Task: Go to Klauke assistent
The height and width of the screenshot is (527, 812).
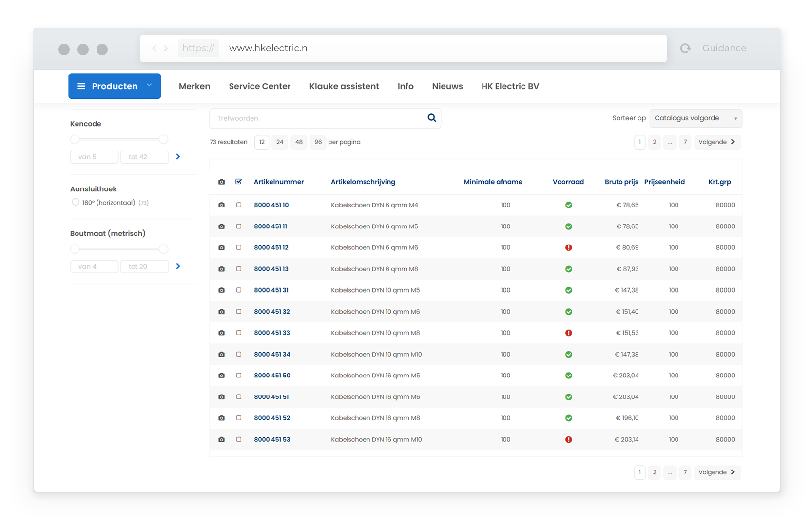Action: [344, 86]
